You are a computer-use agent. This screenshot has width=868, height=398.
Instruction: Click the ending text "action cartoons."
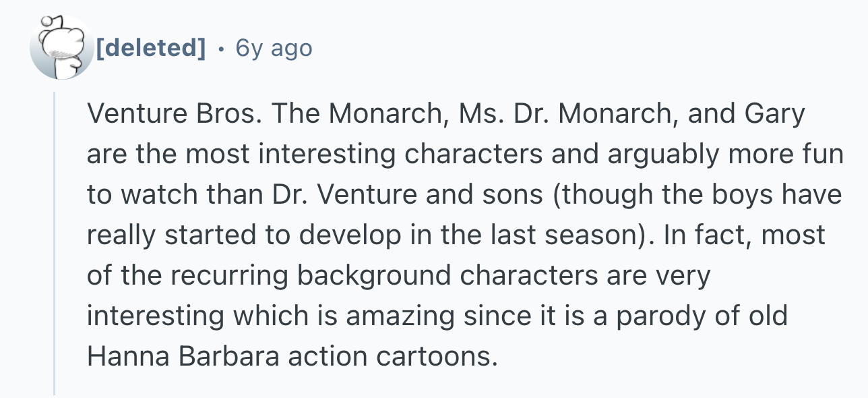[x=392, y=356]
